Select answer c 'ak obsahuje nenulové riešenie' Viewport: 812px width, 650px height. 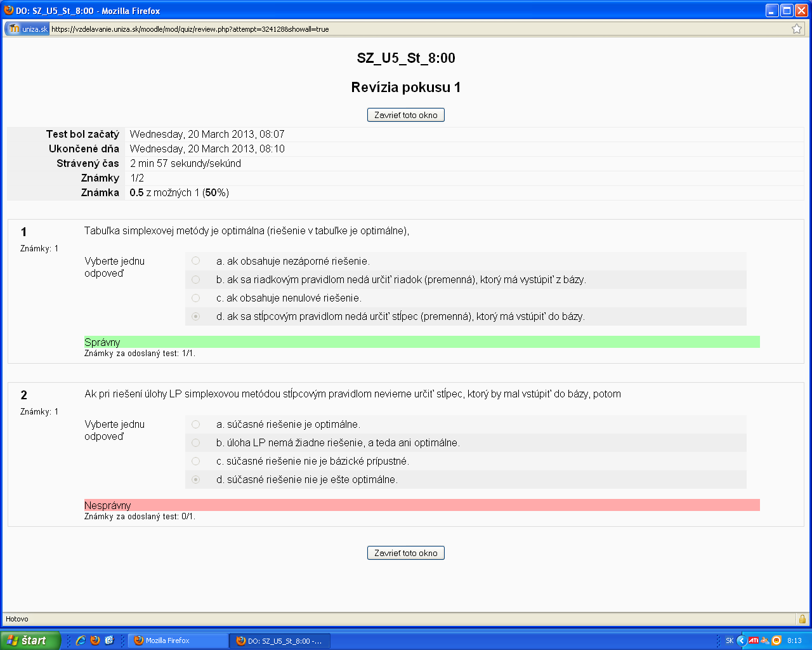[195, 298]
